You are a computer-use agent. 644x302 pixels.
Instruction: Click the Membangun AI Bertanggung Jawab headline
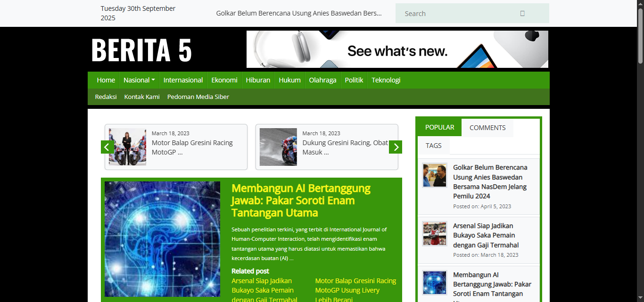click(301, 200)
